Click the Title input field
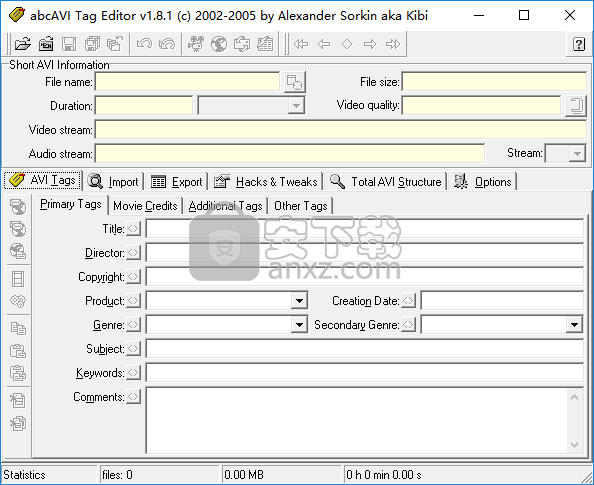The image size is (594, 485). pyautogui.click(x=365, y=229)
